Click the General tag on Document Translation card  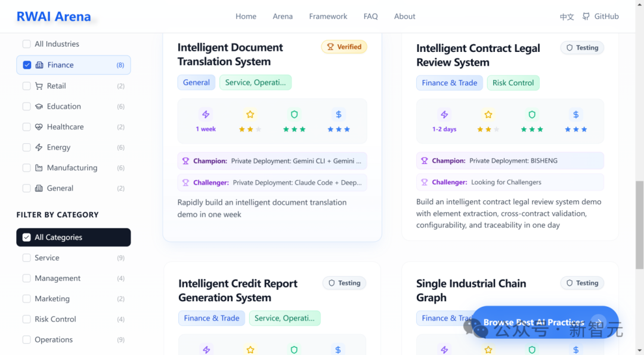click(x=196, y=82)
